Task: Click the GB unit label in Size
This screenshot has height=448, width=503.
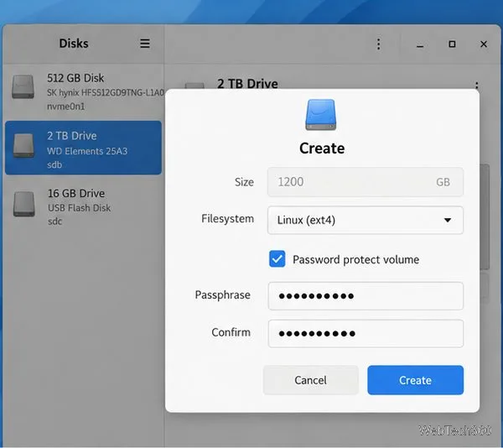Action: pos(443,182)
